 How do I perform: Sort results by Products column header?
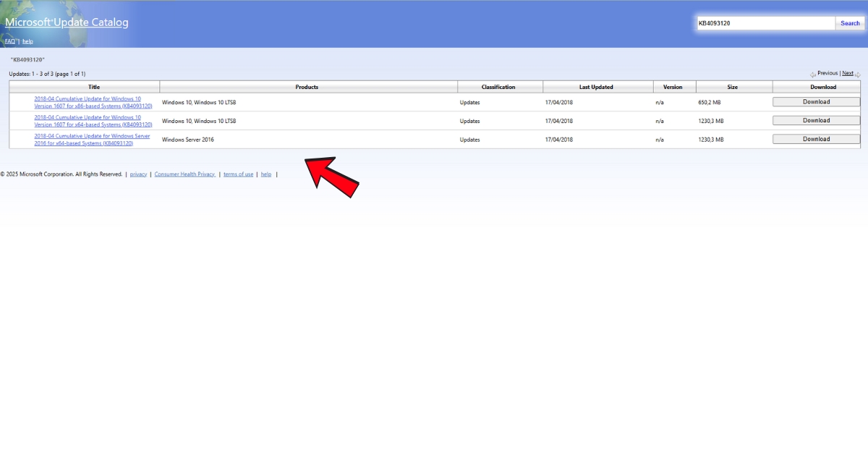[307, 87]
